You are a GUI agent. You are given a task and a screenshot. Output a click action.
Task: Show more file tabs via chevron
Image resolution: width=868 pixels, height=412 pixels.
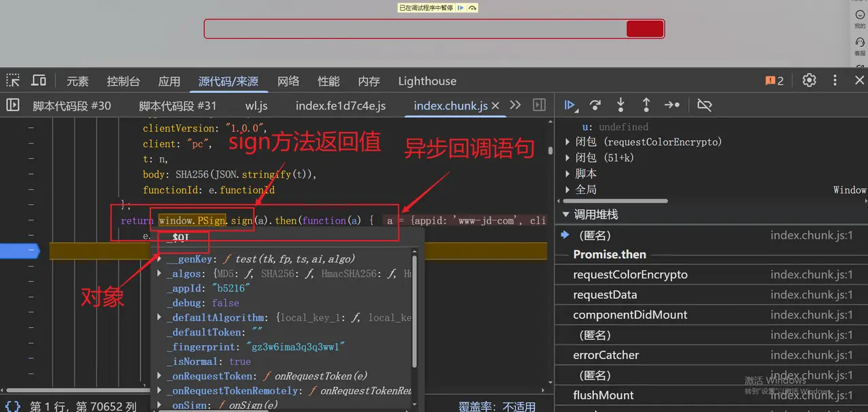coord(515,105)
